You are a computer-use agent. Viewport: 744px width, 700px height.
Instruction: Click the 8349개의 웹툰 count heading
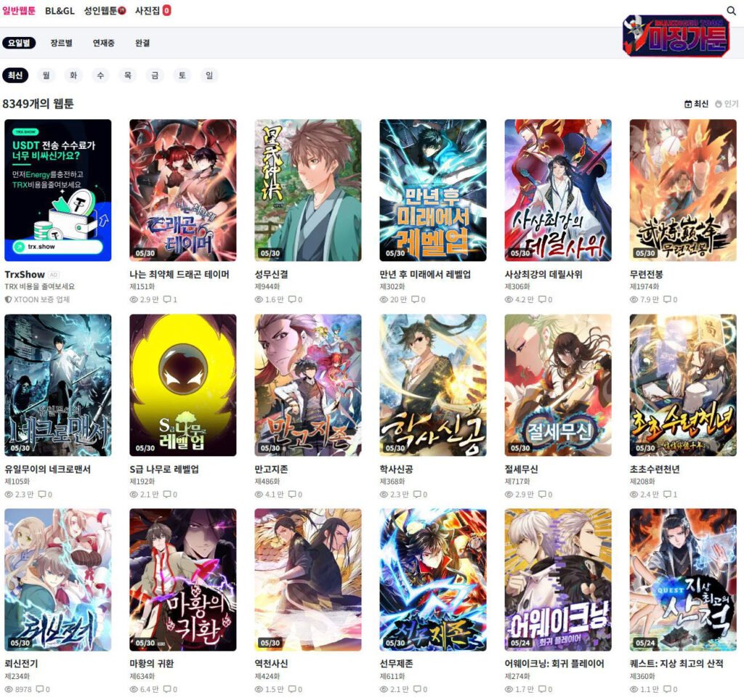[39, 104]
